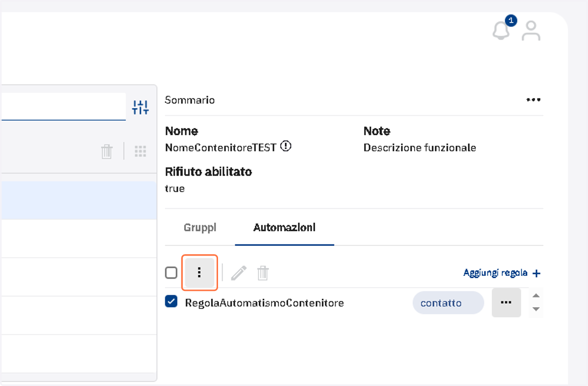
Task: Open the notifications bell
Action: coord(501,31)
